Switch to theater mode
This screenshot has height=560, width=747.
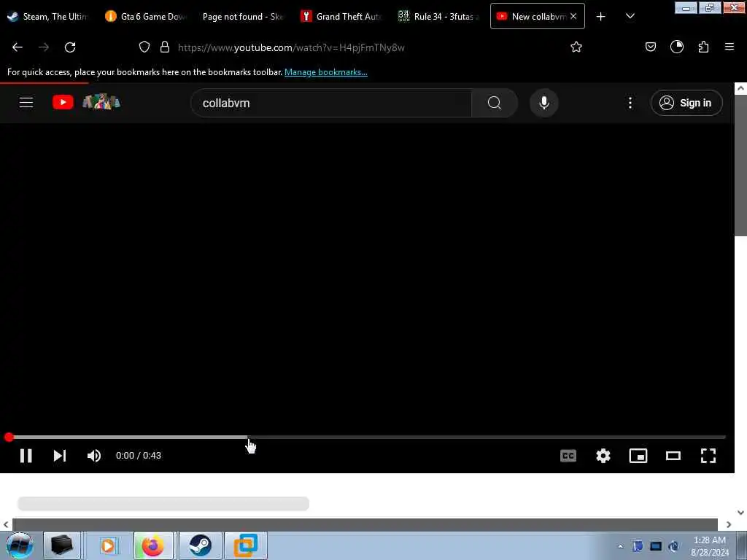tap(673, 456)
